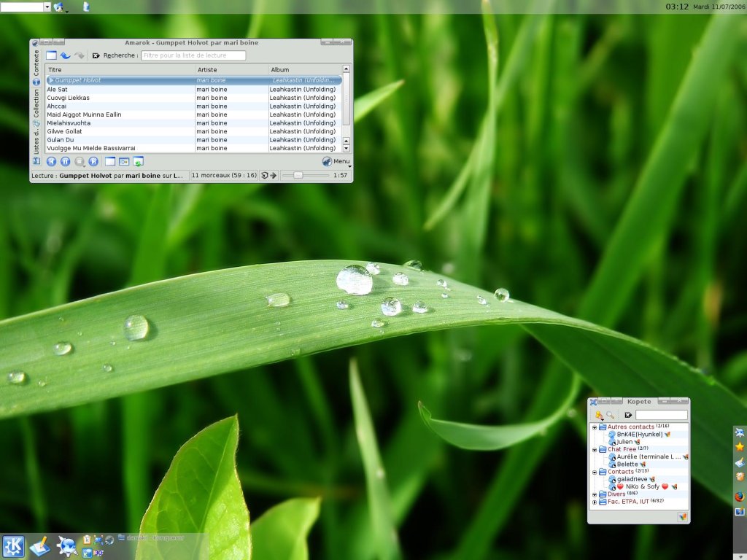Clear the Amarok playlist filter field
The width and height of the screenshot is (747, 560).
coord(96,55)
